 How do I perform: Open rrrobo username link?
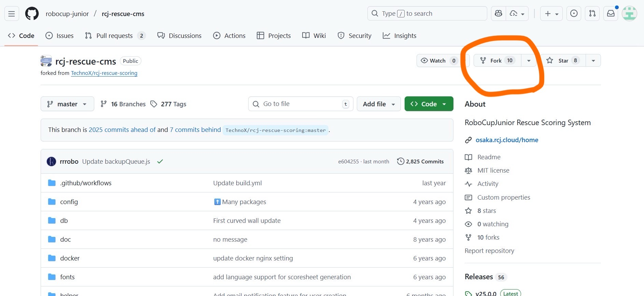[x=69, y=161]
